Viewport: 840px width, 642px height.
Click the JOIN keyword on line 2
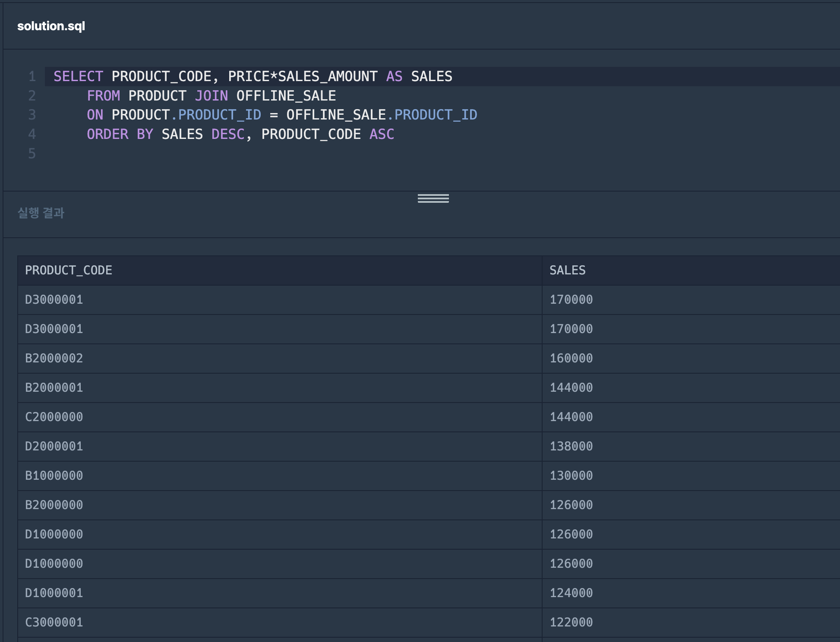pos(211,96)
